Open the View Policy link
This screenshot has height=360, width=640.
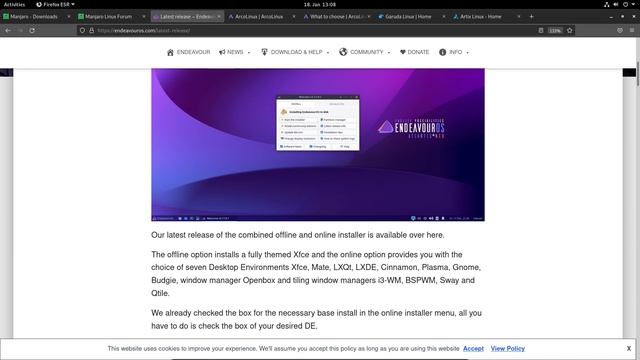tap(508, 349)
